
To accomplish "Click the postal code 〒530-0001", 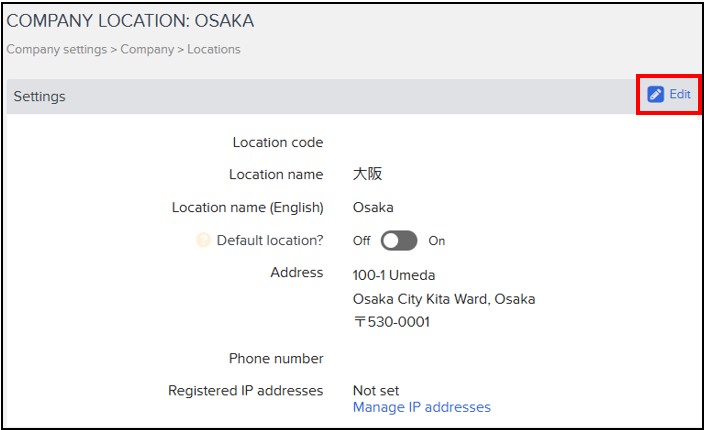I will point(392,322).
